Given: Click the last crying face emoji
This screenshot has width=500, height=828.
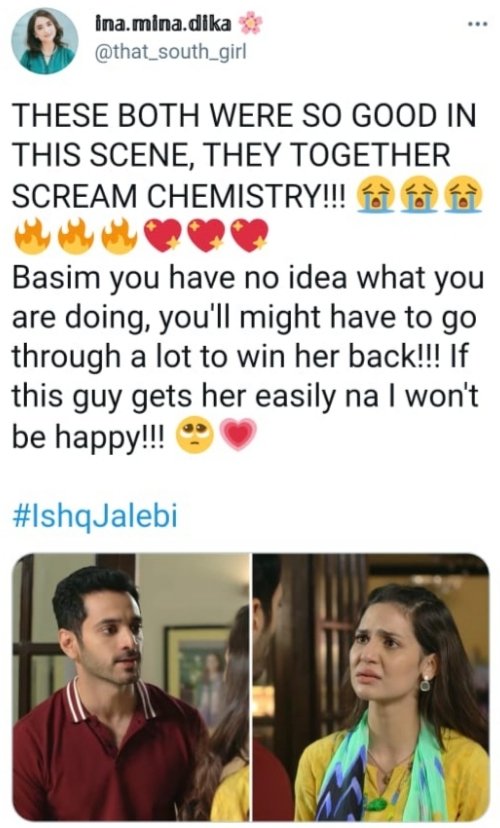Looking at the screenshot, I should click(463, 194).
